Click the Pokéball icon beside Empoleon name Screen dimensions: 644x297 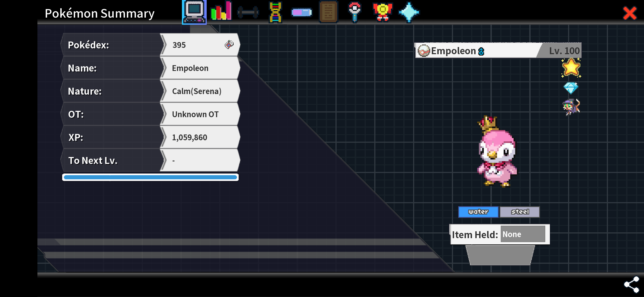[x=424, y=51]
